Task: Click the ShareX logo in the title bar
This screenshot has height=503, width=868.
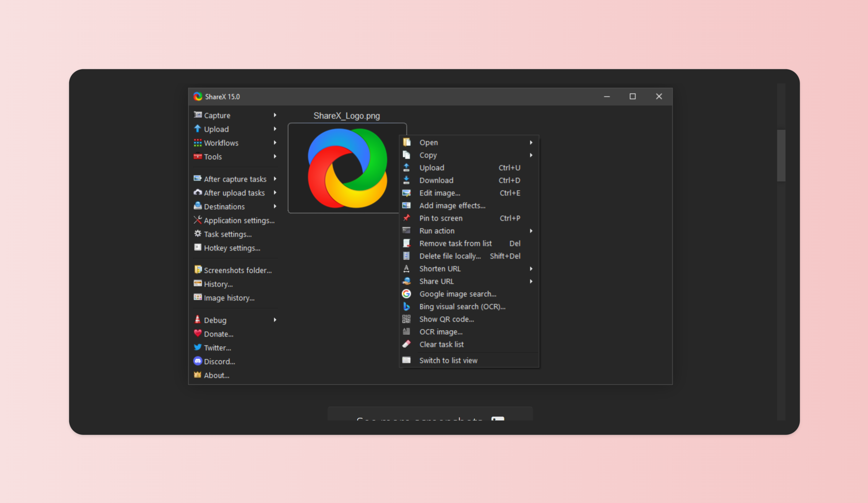Action: (x=198, y=96)
